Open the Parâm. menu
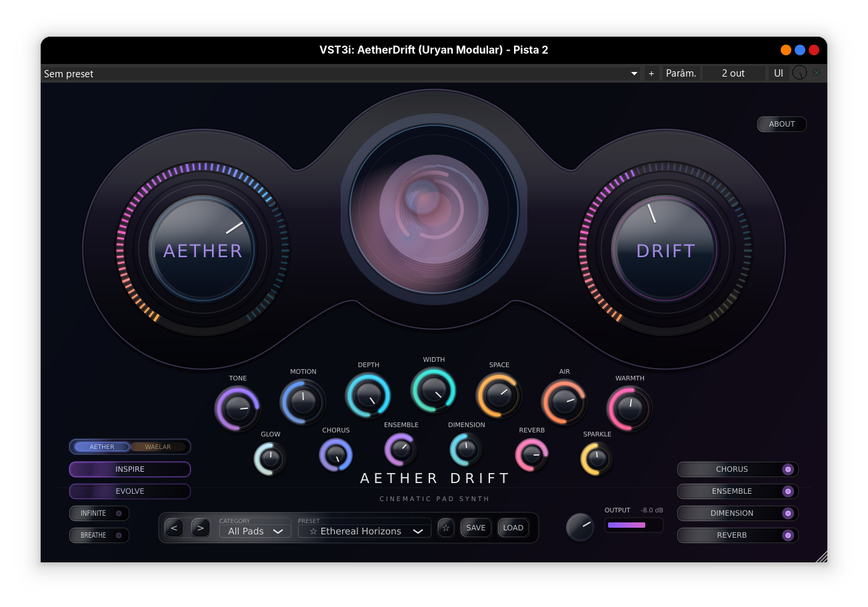Screen dimensions: 868x607 [681, 73]
